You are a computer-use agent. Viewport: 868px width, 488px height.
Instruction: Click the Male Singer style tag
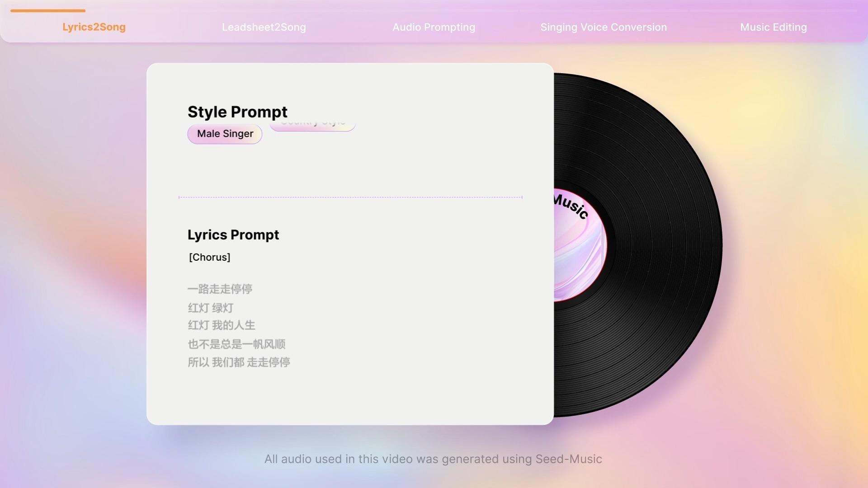click(x=225, y=134)
